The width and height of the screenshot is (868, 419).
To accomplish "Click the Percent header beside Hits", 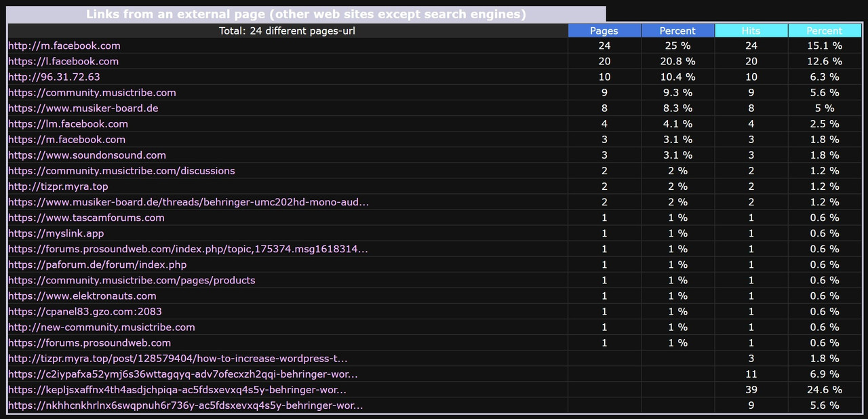I will 825,30.
